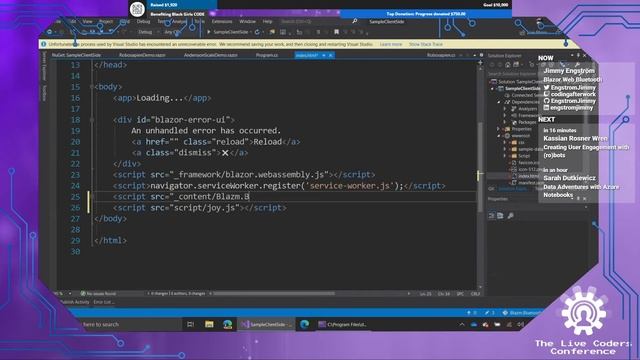Select index.html in Solution Explorer
The width and height of the screenshot is (640, 360).
(x=525, y=176)
